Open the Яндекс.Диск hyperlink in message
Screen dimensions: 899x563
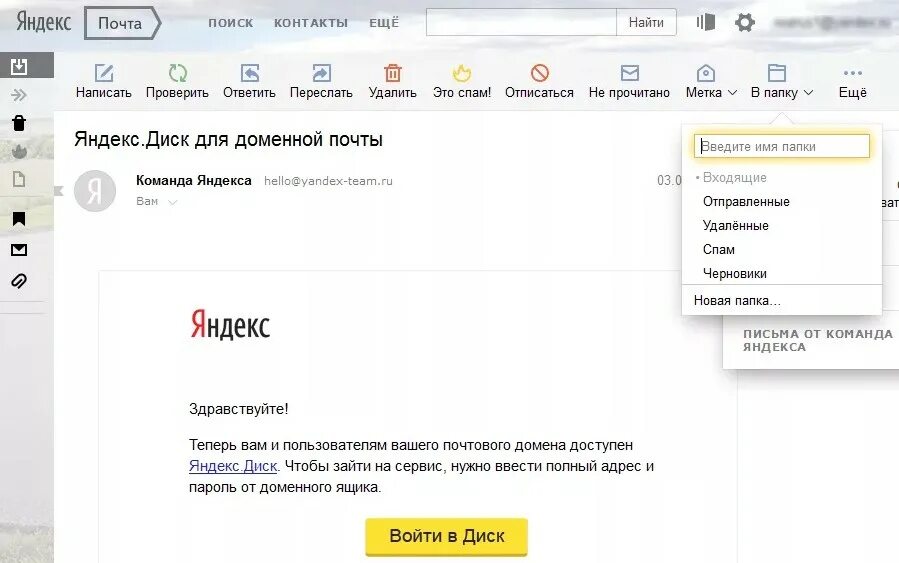[233, 466]
